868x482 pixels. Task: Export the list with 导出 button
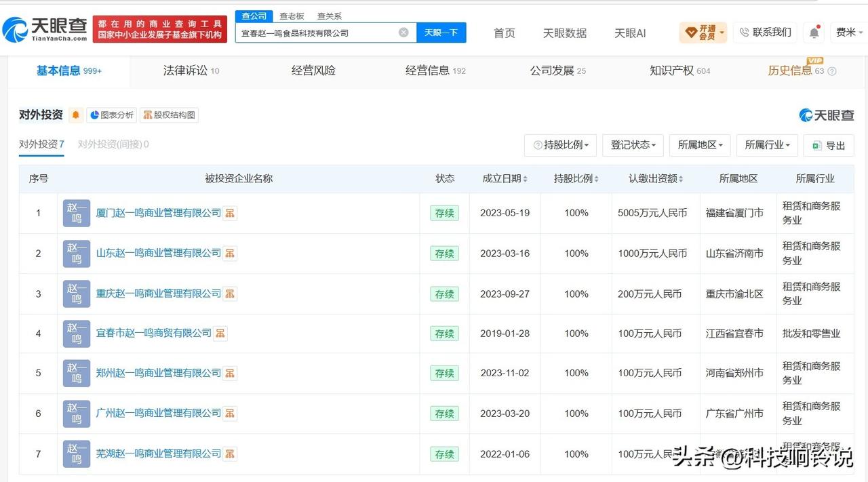pyautogui.click(x=829, y=145)
